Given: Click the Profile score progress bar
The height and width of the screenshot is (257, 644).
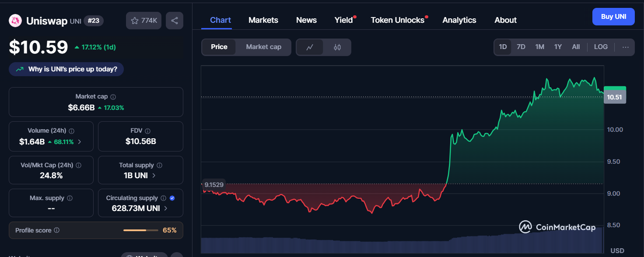Looking at the screenshot, I should pyautogui.click(x=141, y=230).
